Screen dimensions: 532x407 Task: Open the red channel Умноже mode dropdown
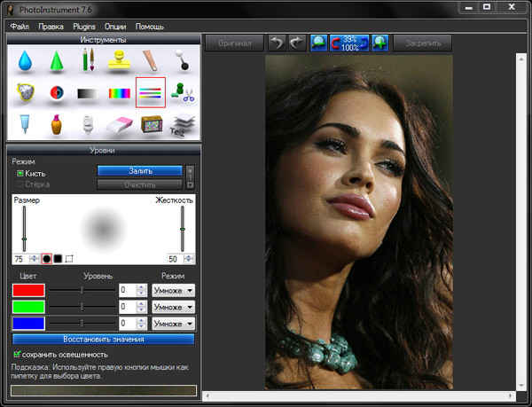(174, 290)
